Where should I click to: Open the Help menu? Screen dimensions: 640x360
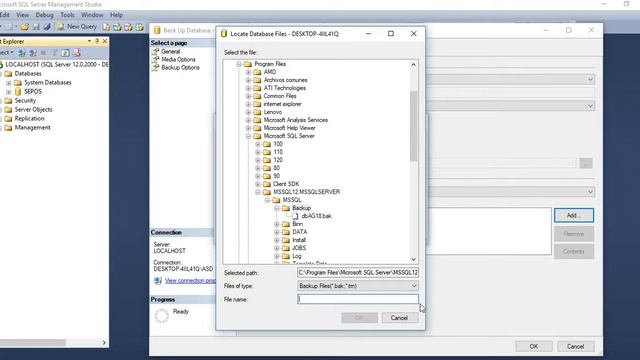click(116, 15)
